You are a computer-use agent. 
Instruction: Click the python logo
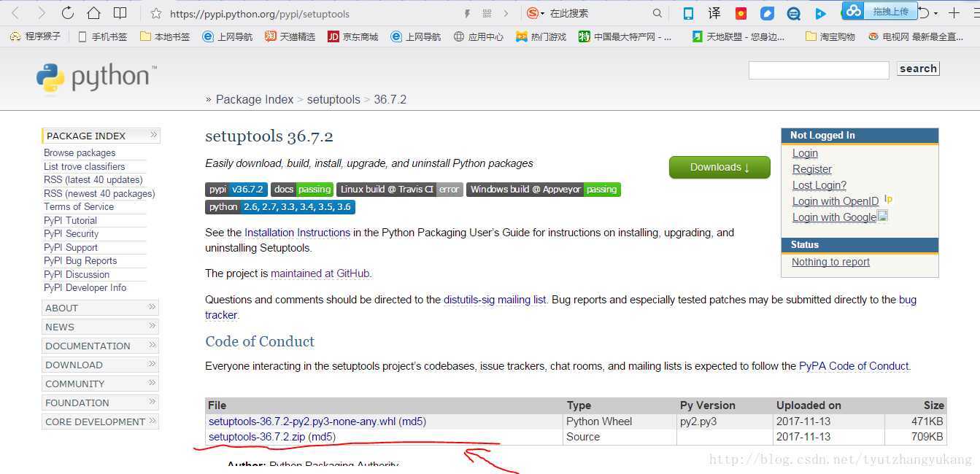[x=96, y=78]
